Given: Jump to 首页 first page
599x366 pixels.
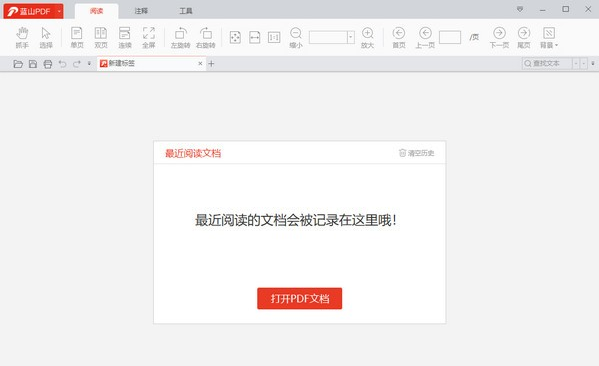Looking at the screenshot, I should pos(399,37).
